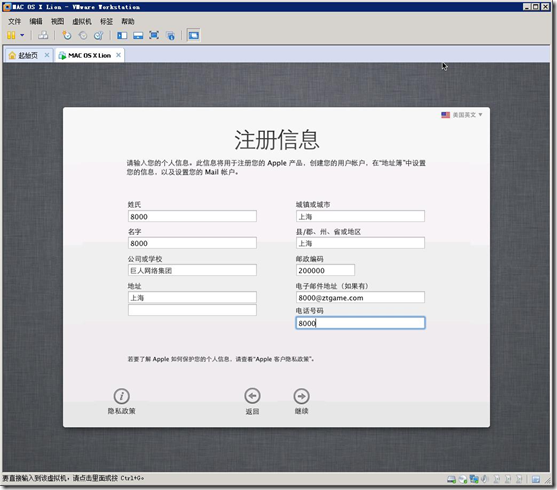Image resolution: width=557 pixels, height=490 pixels.
Task: Click the email field 8000@ztgame.com
Action: [360, 297]
